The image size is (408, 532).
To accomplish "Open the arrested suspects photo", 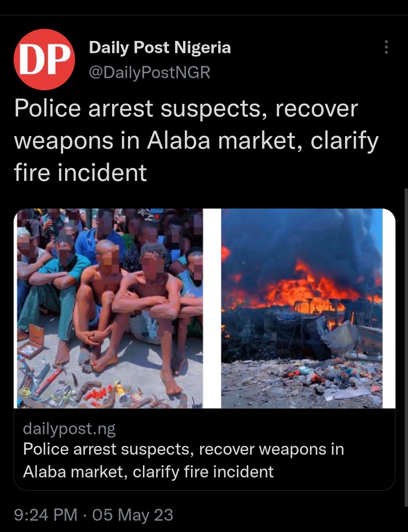I will pyautogui.click(x=110, y=308).
